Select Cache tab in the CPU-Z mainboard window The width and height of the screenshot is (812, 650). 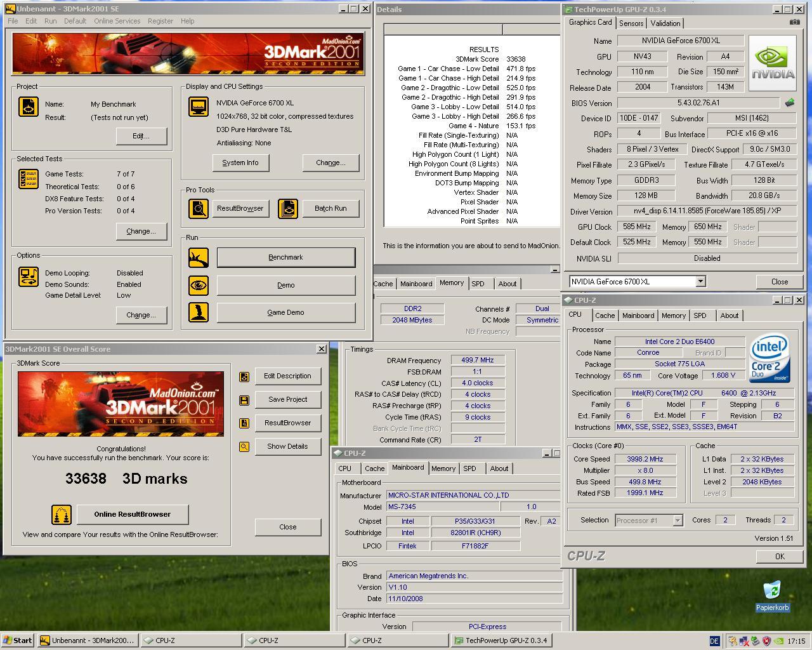tap(374, 468)
